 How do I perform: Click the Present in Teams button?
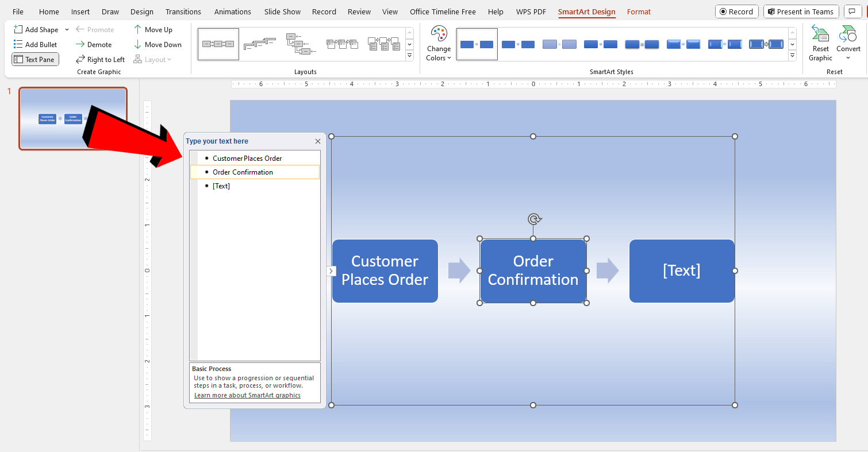tap(801, 11)
